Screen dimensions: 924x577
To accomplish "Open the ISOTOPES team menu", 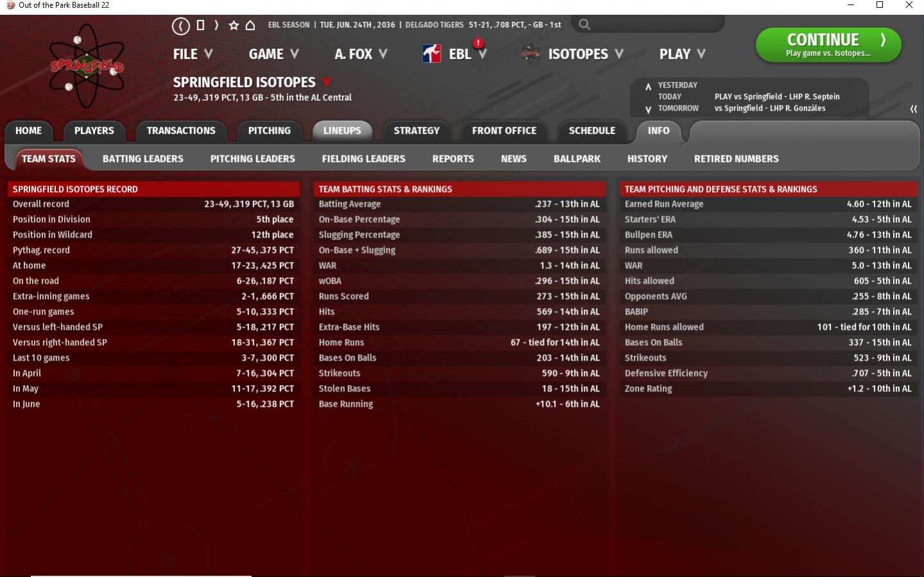I will coord(586,54).
